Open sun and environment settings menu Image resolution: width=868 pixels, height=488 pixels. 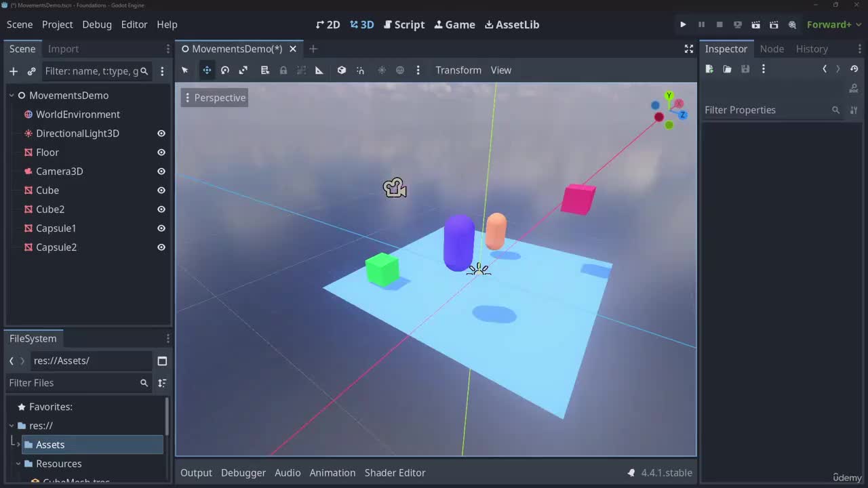[418, 70]
